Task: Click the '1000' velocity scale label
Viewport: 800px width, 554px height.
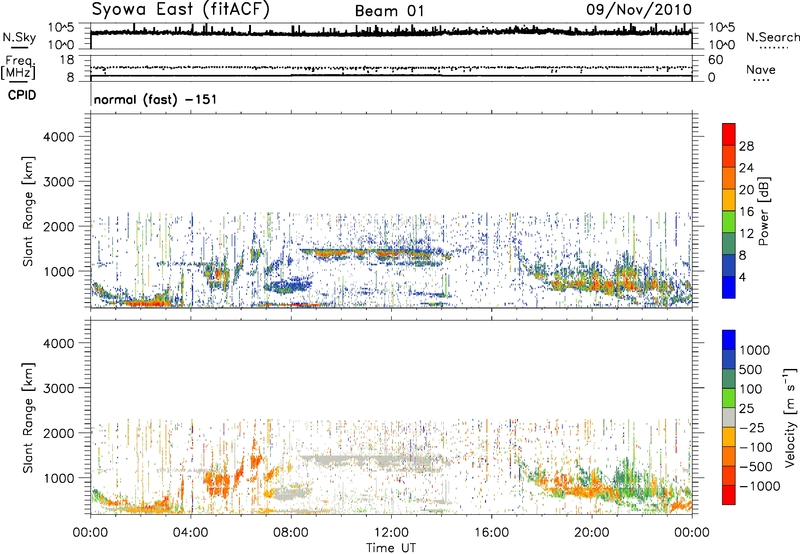Action: click(754, 350)
